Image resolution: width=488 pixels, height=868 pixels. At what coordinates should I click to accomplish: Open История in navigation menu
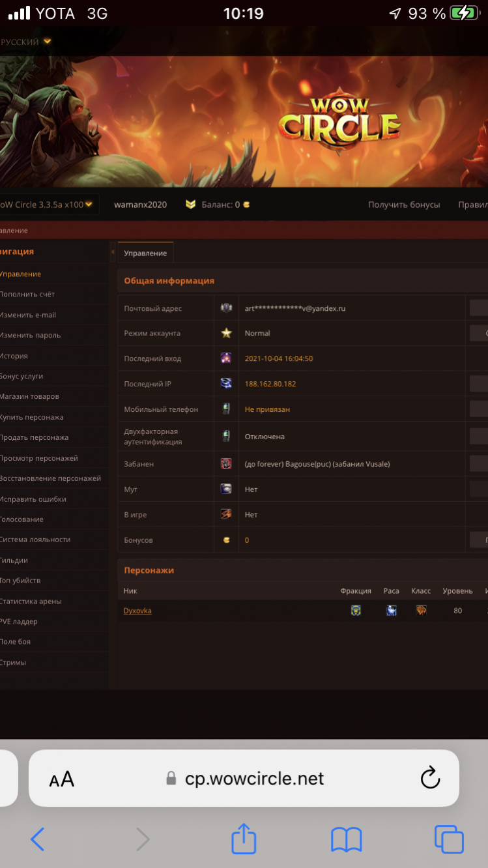tap(14, 356)
